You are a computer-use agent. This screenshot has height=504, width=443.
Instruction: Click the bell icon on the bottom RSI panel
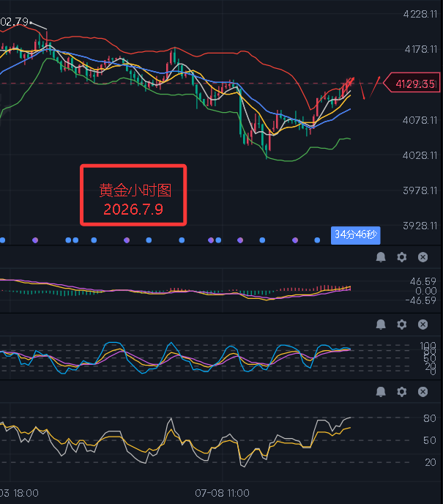pyautogui.click(x=381, y=391)
